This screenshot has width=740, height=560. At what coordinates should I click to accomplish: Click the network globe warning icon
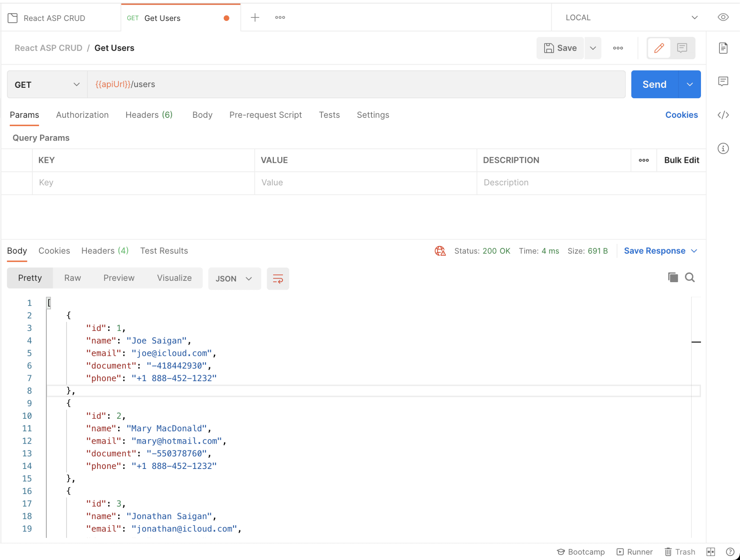(x=440, y=251)
